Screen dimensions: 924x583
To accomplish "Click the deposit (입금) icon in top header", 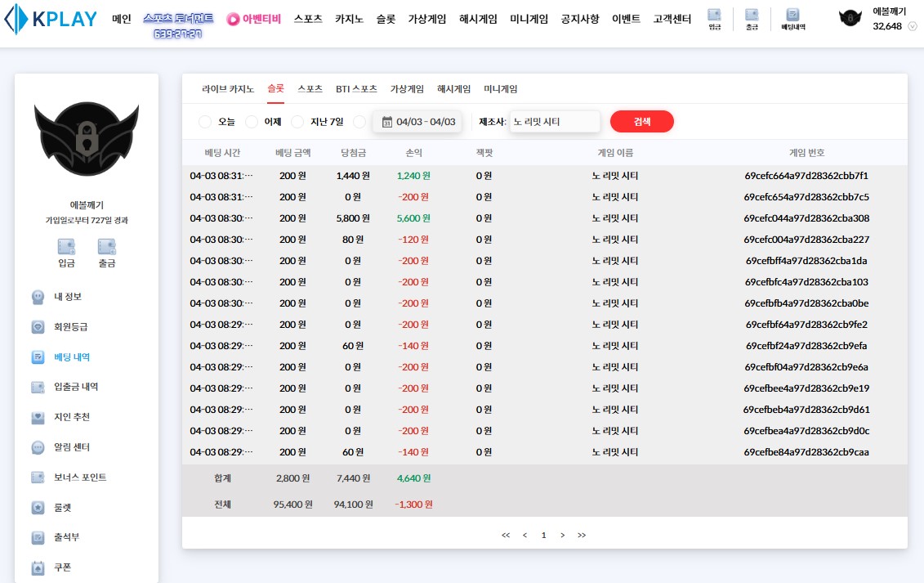I will click(x=714, y=19).
